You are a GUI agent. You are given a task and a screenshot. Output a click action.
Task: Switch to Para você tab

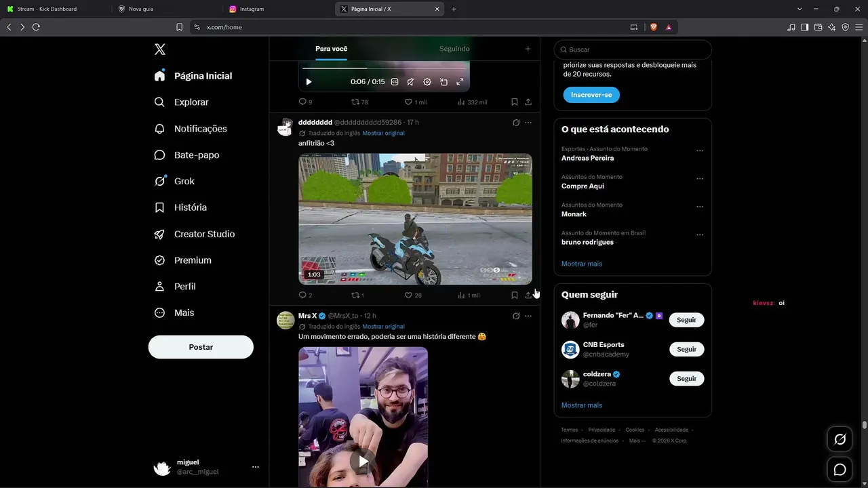click(x=332, y=49)
